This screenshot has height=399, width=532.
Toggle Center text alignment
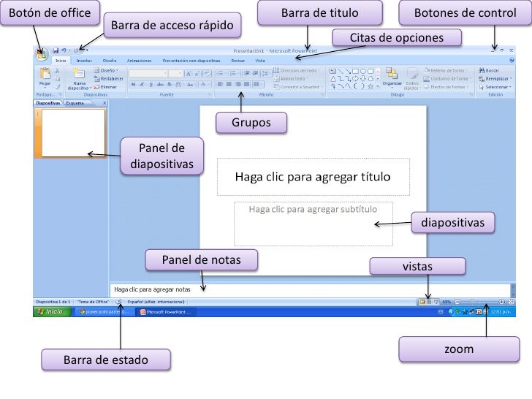[x=229, y=84]
